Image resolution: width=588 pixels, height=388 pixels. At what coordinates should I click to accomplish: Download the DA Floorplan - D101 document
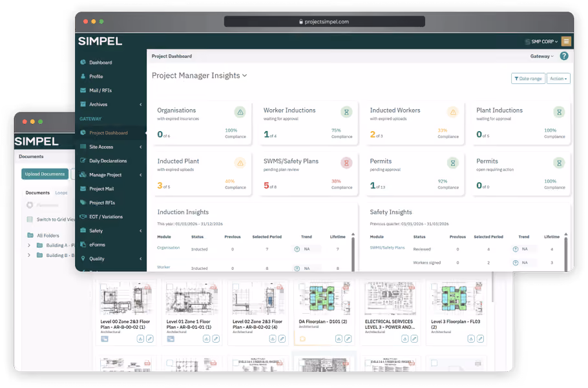pyautogui.click(x=339, y=339)
